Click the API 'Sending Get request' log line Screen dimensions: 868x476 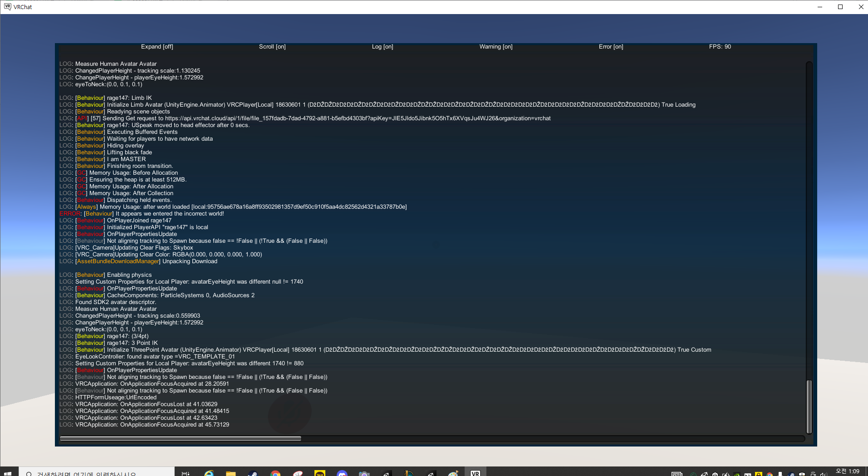(305, 118)
